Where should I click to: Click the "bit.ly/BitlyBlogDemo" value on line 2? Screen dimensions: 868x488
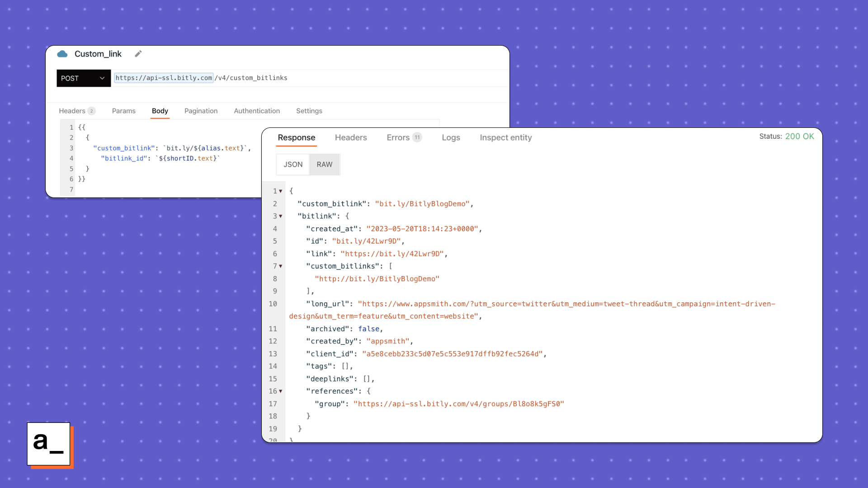point(422,204)
